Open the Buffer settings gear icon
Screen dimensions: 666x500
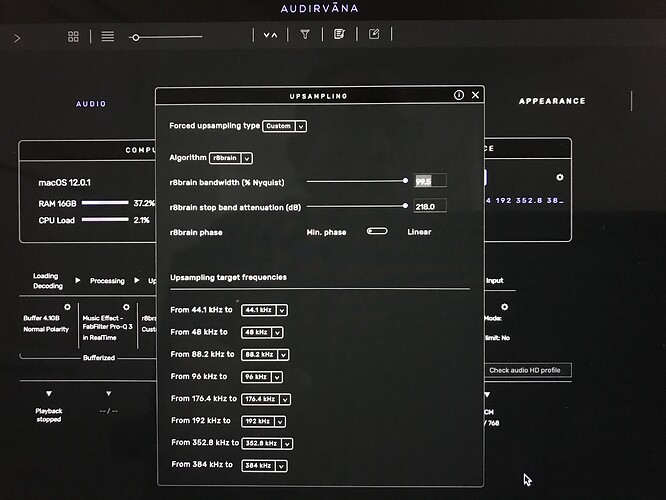click(67, 307)
